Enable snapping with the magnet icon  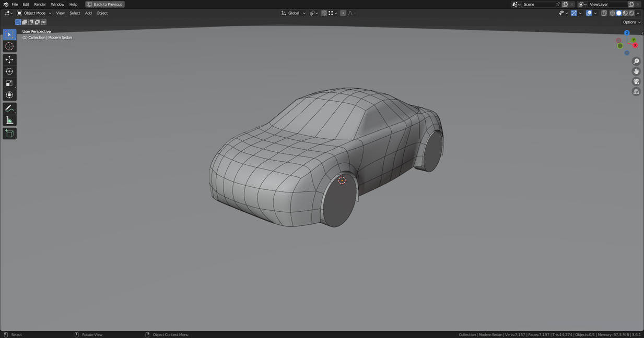pyautogui.click(x=324, y=13)
